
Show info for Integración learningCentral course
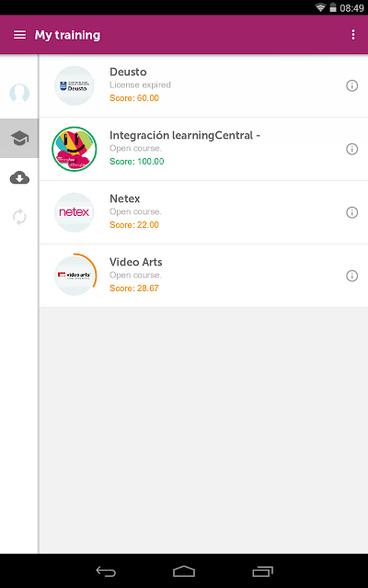pyautogui.click(x=351, y=149)
